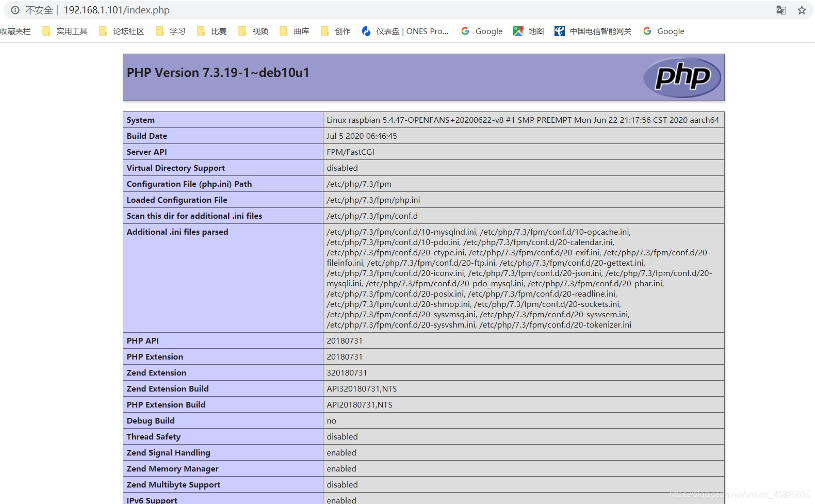The width and height of the screenshot is (815, 504).
Task: Click the Additional .ini files parsed label
Action: click(177, 232)
